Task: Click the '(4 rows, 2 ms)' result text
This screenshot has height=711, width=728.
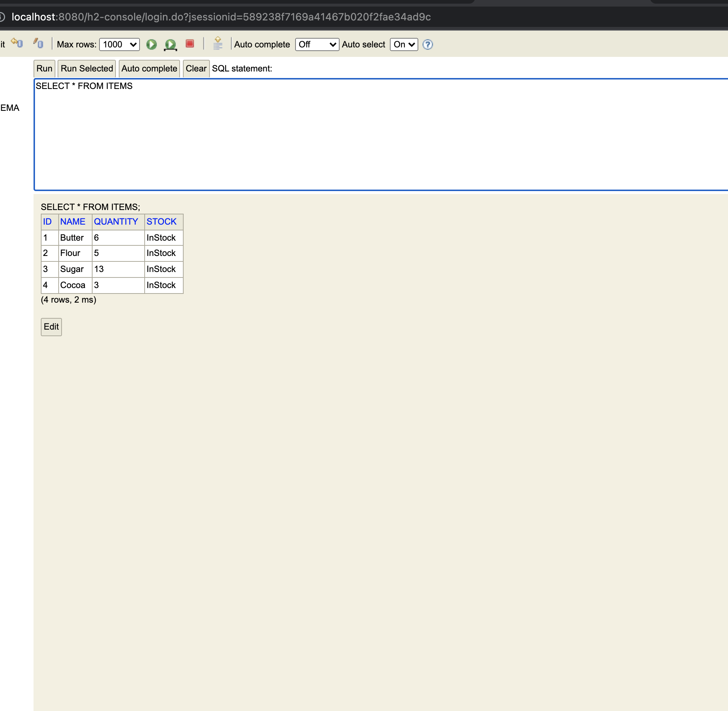Action: click(69, 299)
